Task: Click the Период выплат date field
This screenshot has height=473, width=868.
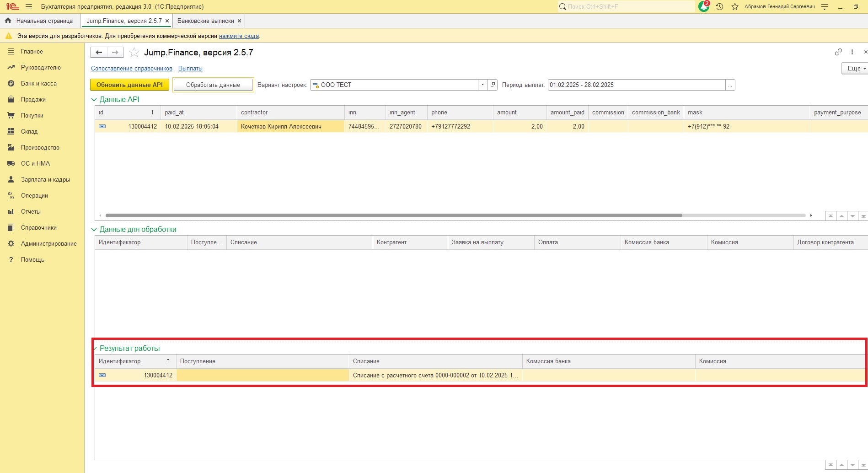Action: tap(636, 85)
